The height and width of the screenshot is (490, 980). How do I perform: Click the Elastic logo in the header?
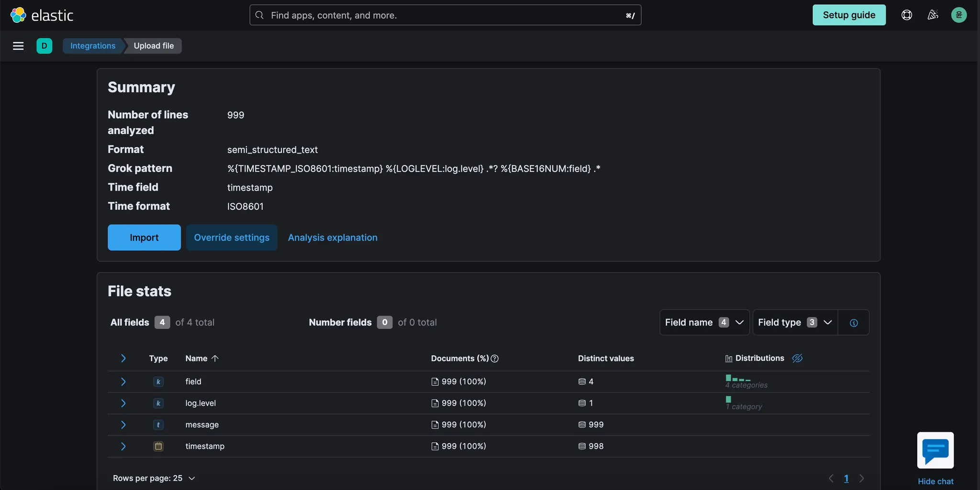42,15
